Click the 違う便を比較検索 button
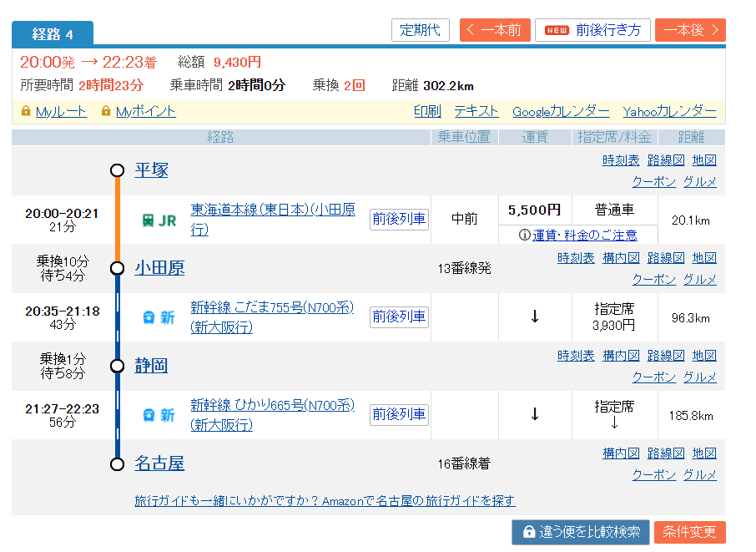Image resolution: width=756 pixels, height=552 pixels. pos(580,532)
